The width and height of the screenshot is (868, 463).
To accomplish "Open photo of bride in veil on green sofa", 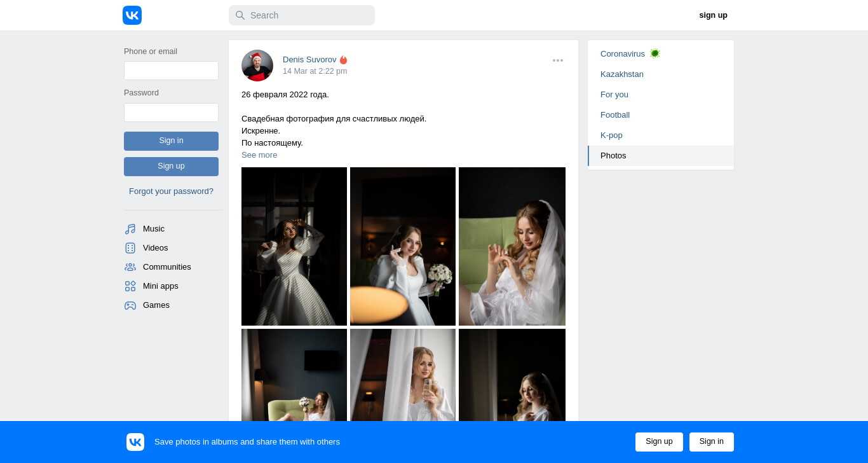I will pyautogui.click(x=512, y=246).
